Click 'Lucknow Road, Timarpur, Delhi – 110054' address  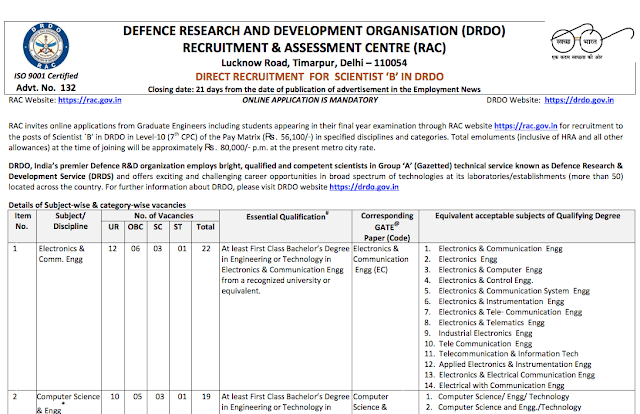coord(314,63)
